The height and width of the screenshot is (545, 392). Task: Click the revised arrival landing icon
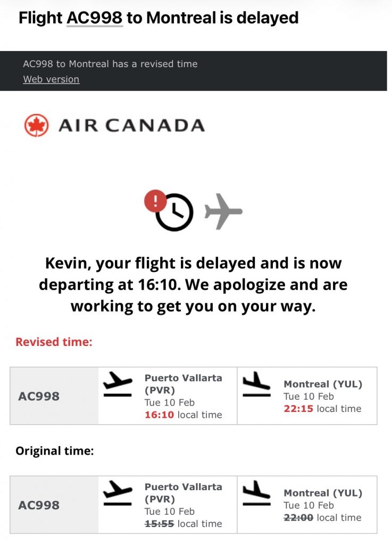256,384
